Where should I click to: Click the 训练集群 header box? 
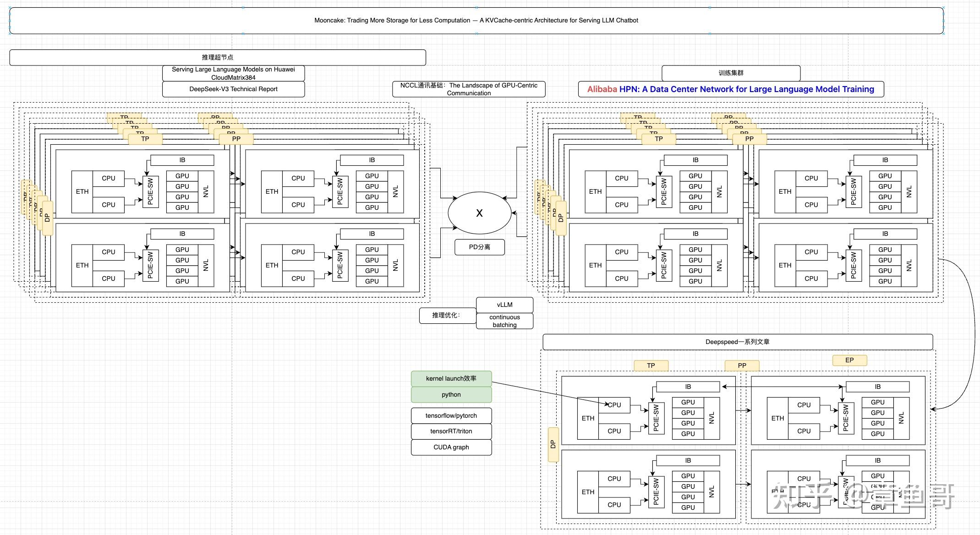point(731,73)
